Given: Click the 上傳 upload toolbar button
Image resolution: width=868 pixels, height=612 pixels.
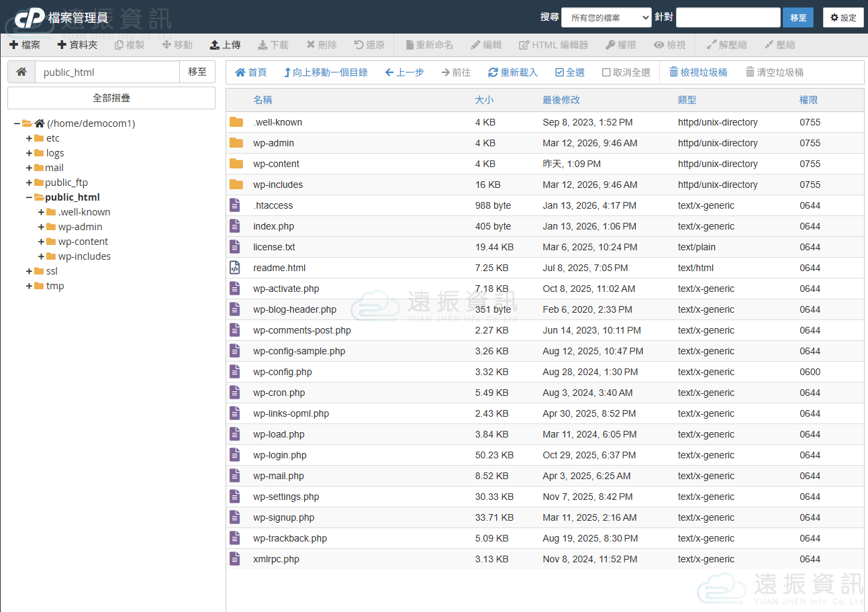Looking at the screenshot, I should [x=225, y=45].
